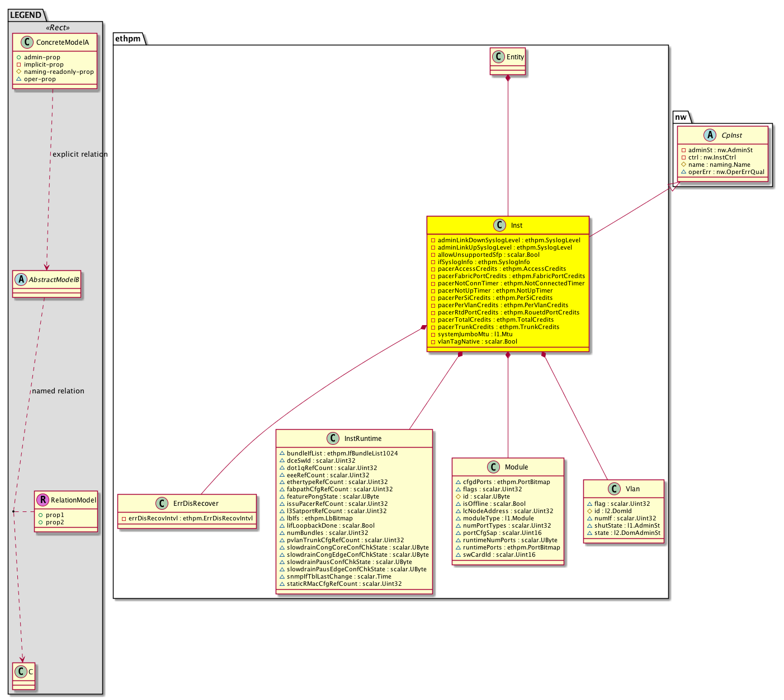Image resolution: width=784 pixels, height=700 pixels.
Task: Click the AbstractModelB legend A icon
Action: click(21, 279)
